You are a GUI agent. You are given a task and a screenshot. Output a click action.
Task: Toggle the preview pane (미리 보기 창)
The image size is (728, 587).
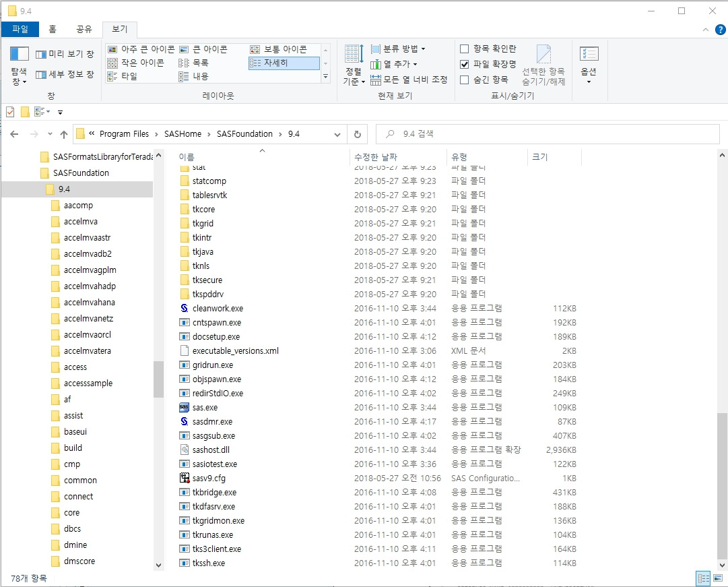tap(65, 54)
